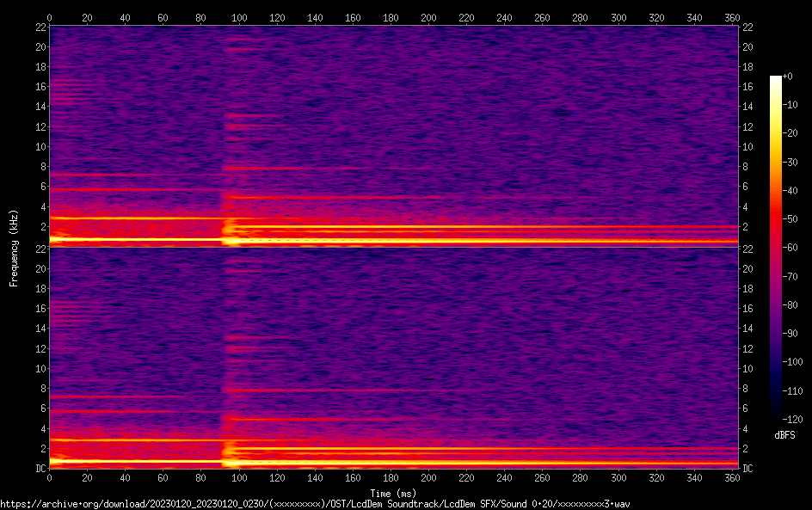This screenshot has height=510, width=812.
Task: Click the 200 ms tick on bottom time axis
Action: click(x=428, y=480)
